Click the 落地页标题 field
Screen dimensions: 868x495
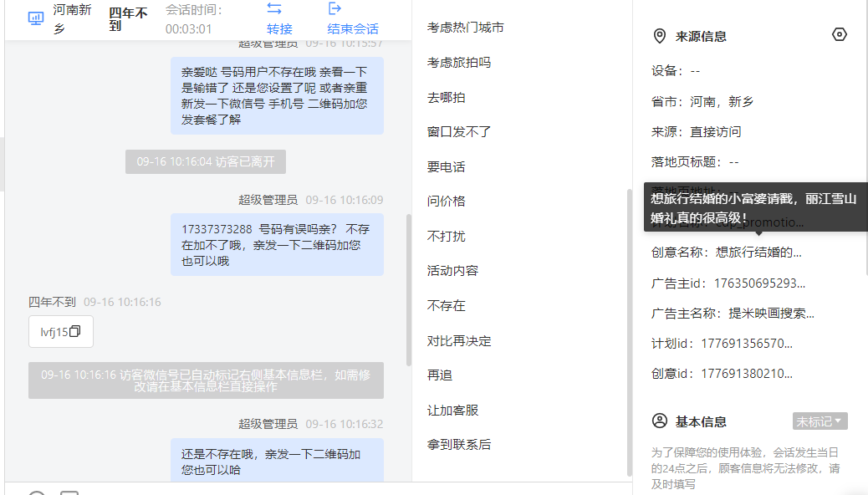tap(695, 162)
